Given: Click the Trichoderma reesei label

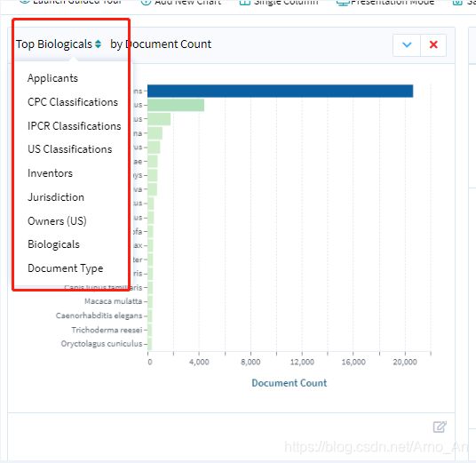Looking at the screenshot, I should [107, 330].
